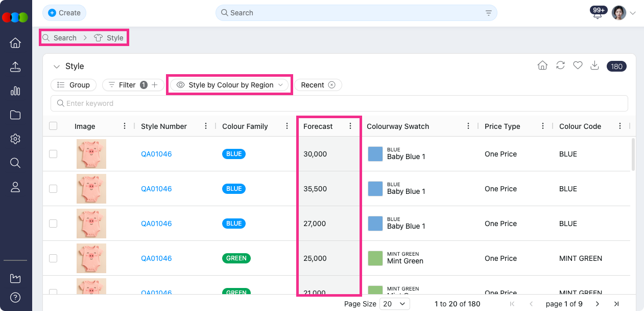
Task: Click the Baby Blue 1 colour swatch
Action: pyautogui.click(x=375, y=154)
